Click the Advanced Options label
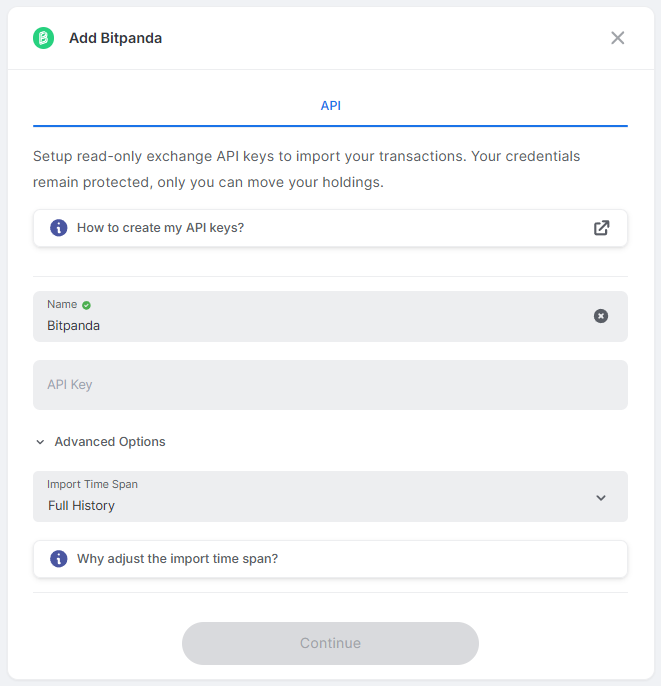This screenshot has height=686, width=661. pos(110,442)
